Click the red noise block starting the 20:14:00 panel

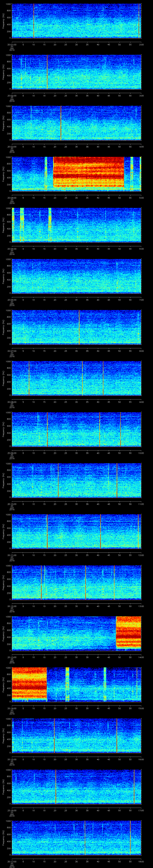click(x=29, y=683)
